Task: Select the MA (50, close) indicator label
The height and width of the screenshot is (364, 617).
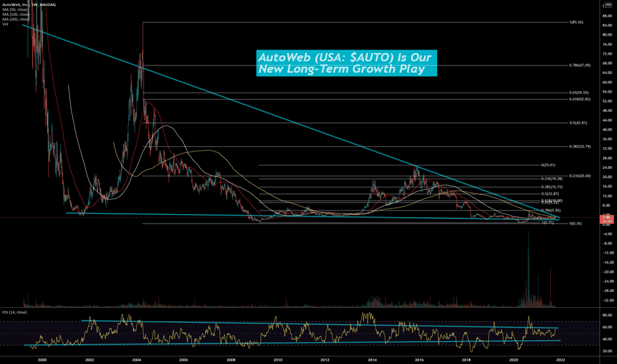Action: 15,9
